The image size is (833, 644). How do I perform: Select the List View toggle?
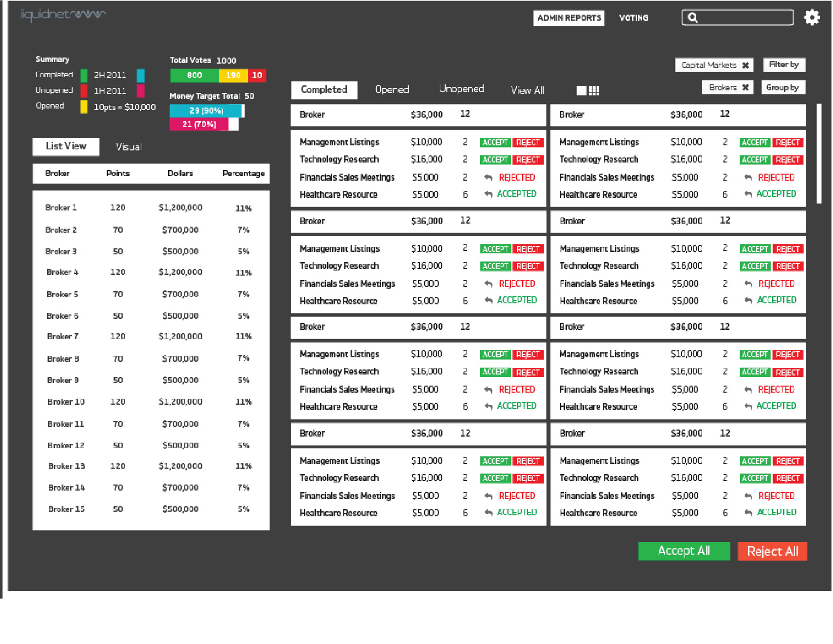coord(66,146)
